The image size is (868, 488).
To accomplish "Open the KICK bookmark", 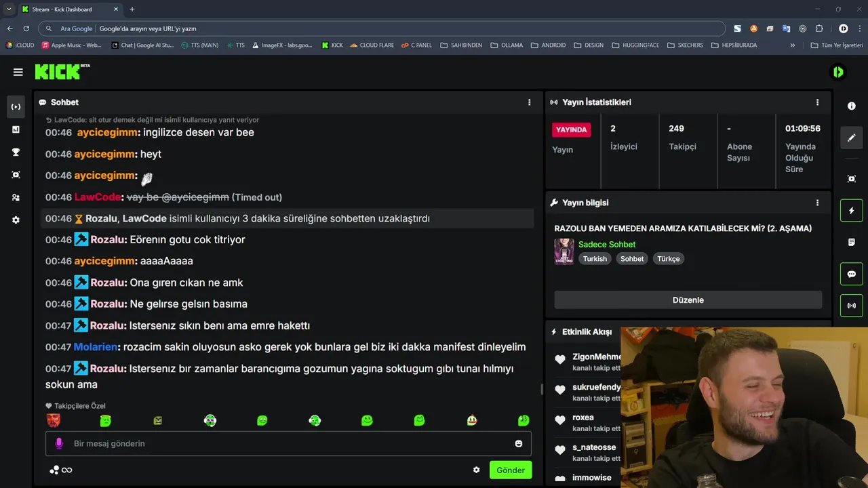I will tap(332, 45).
